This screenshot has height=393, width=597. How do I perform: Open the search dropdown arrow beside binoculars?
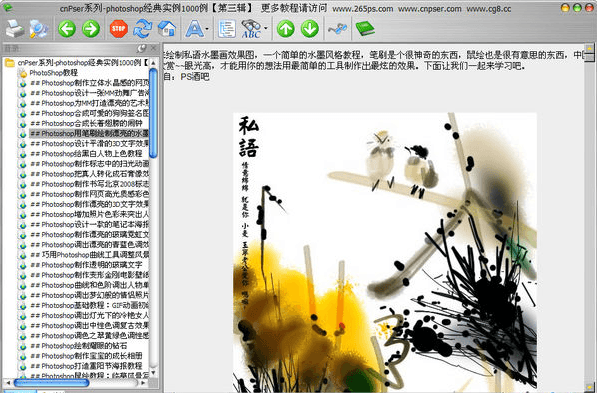point(265,28)
